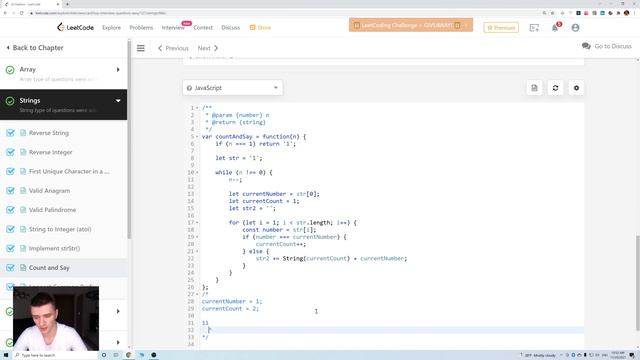Image resolution: width=640 pixels, height=360 pixels.
Task: Toggle the First Unique Character checkbox
Action: [10, 171]
